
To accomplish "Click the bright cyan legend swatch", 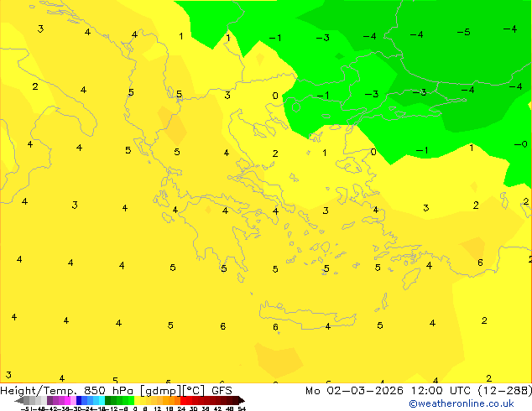I will tap(102, 400).
